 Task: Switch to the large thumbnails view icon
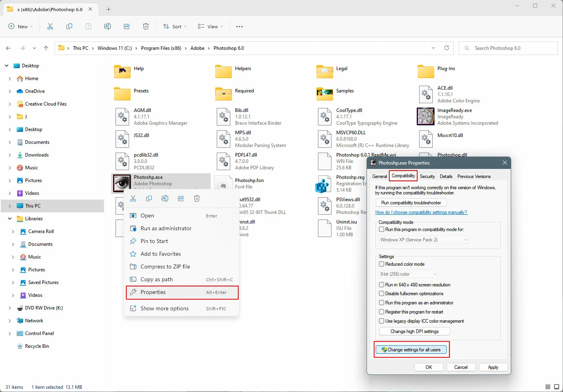557,387
